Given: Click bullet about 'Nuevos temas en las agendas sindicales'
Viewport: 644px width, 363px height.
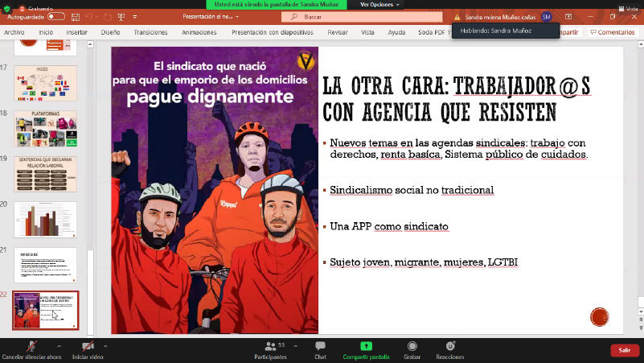Looking at the screenshot, I should click(459, 148).
